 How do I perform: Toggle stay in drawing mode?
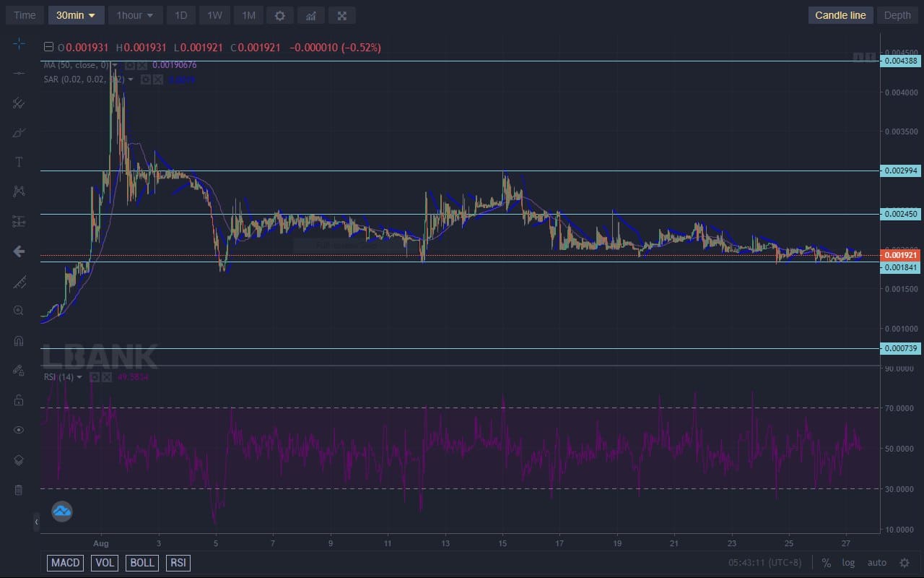(x=19, y=370)
